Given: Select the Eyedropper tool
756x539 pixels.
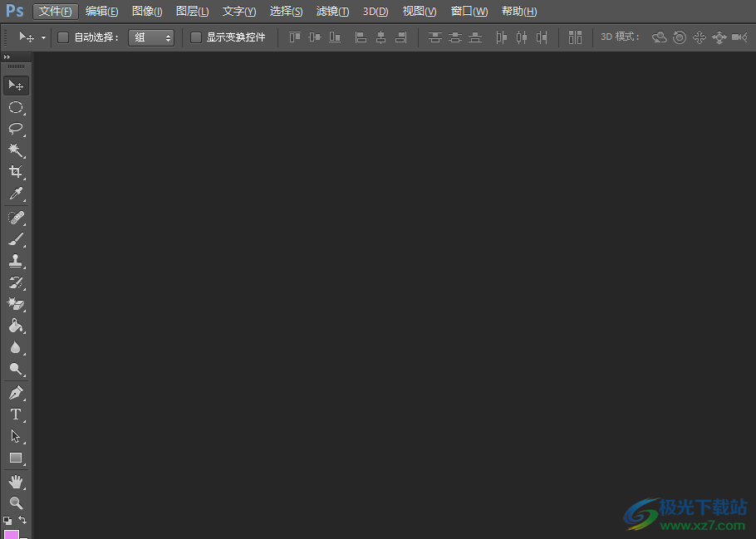Looking at the screenshot, I should pyautogui.click(x=16, y=194).
